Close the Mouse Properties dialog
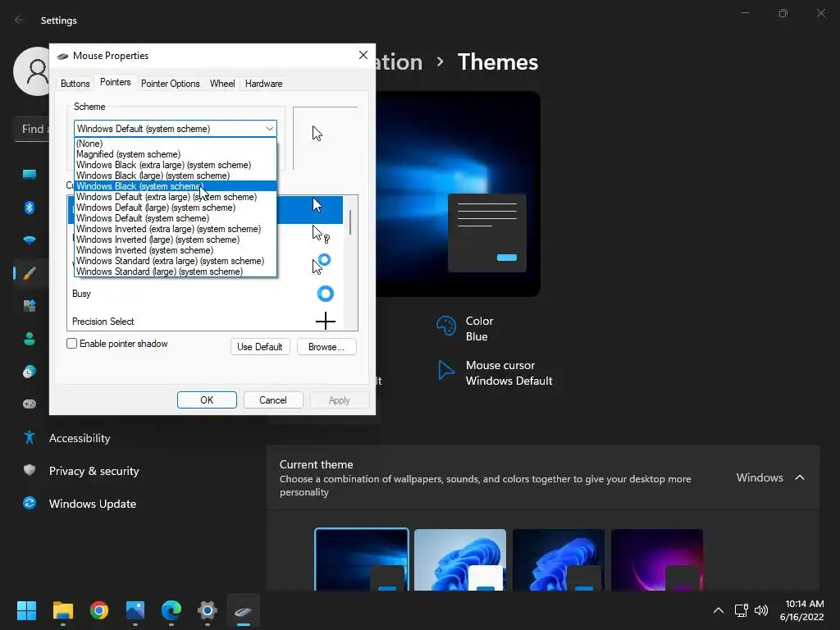 363,55
